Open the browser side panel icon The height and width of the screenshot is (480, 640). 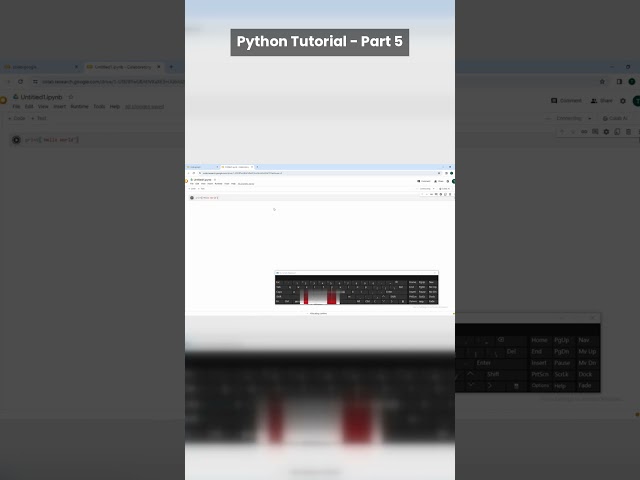(619, 82)
